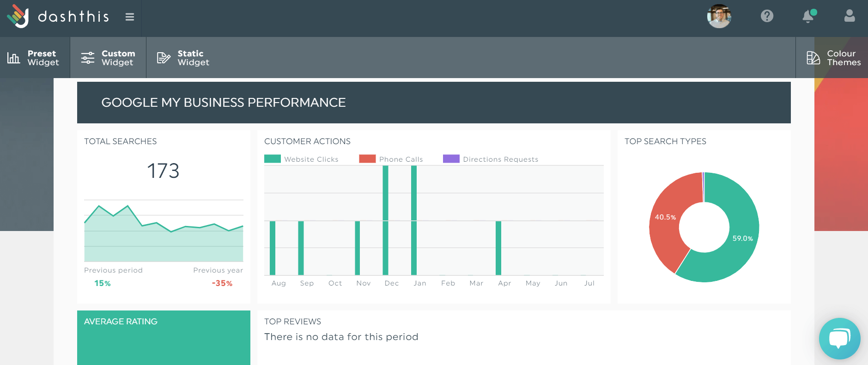The width and height of the screenshot is (868, 365).
Task: Click the August bar in Customer Actions
Action: pyautogui.click(x=273, y=248)
